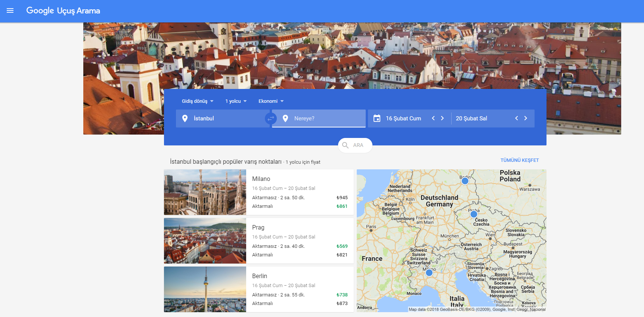Viewport: 644px width, 317px height.
Task: Move departure date one day later
Action: [x=442, y=118]
